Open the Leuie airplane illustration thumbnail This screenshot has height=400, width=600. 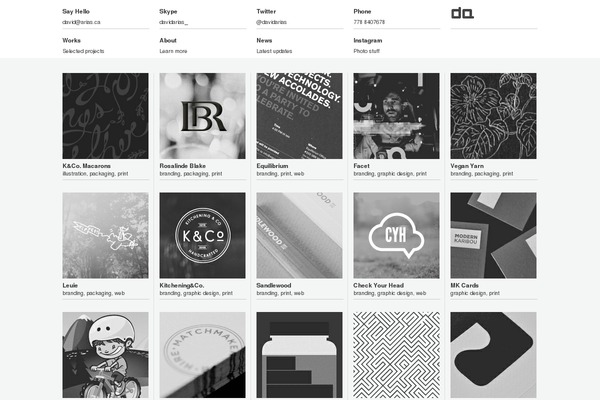[105, 235]
